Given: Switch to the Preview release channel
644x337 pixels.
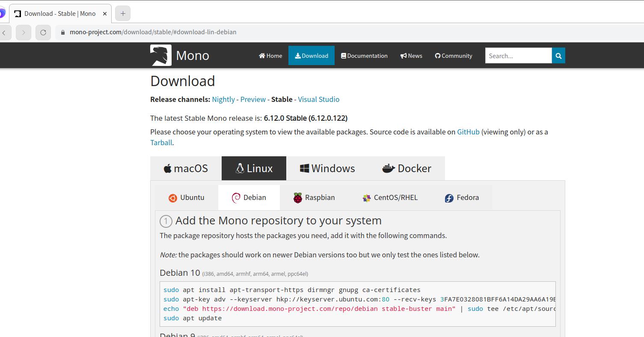Looking at the screenshot, I should point(253,99).
